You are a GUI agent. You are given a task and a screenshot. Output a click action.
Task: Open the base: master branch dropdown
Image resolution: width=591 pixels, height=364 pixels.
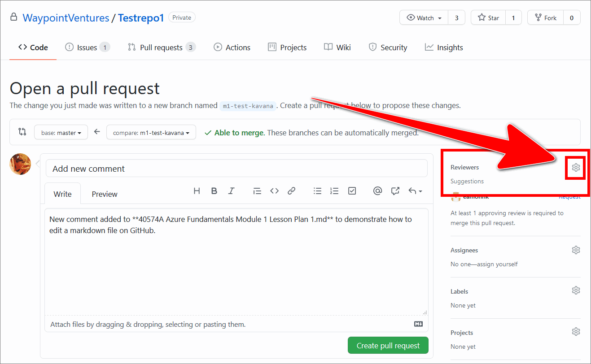pyautogui.click(x=61, y=132)
